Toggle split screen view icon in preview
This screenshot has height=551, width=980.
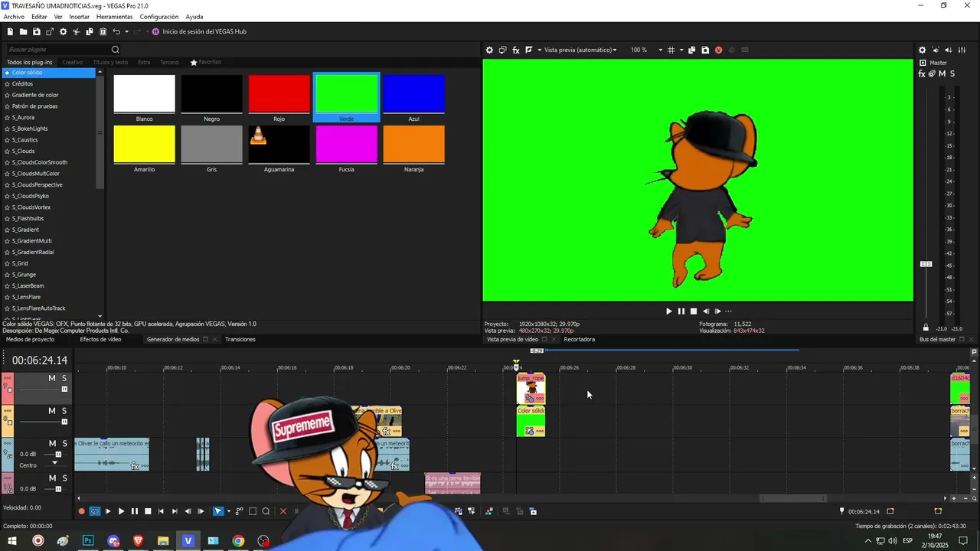coord(529,50)
